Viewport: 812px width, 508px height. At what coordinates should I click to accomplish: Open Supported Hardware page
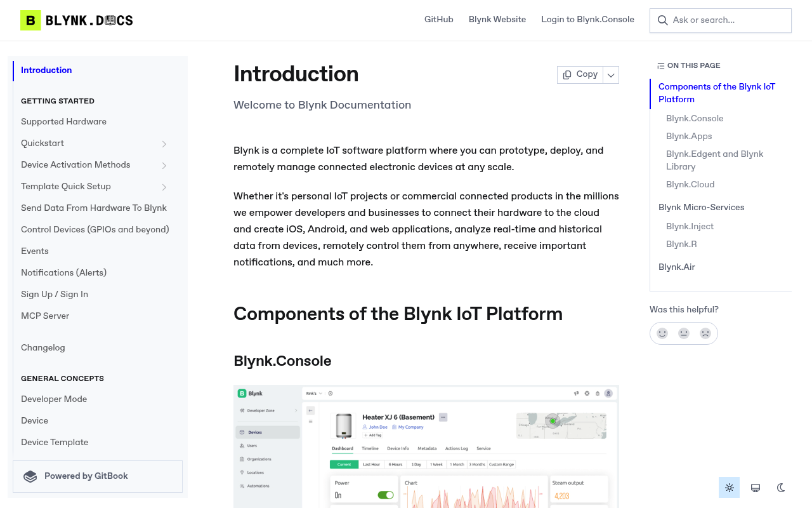pyautogui.click(x=96, y=122)
